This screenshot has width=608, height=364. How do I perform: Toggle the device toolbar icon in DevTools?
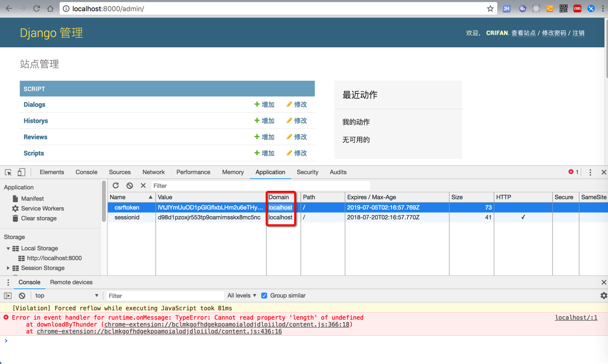21,172
